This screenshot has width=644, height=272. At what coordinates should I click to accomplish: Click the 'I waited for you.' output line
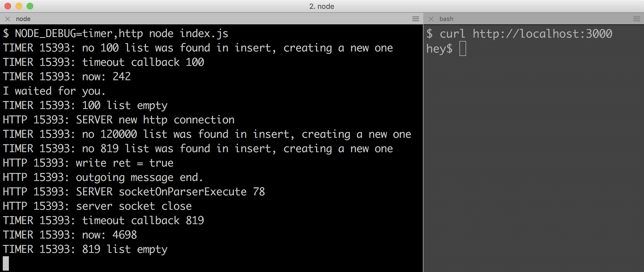pos(54,91)
